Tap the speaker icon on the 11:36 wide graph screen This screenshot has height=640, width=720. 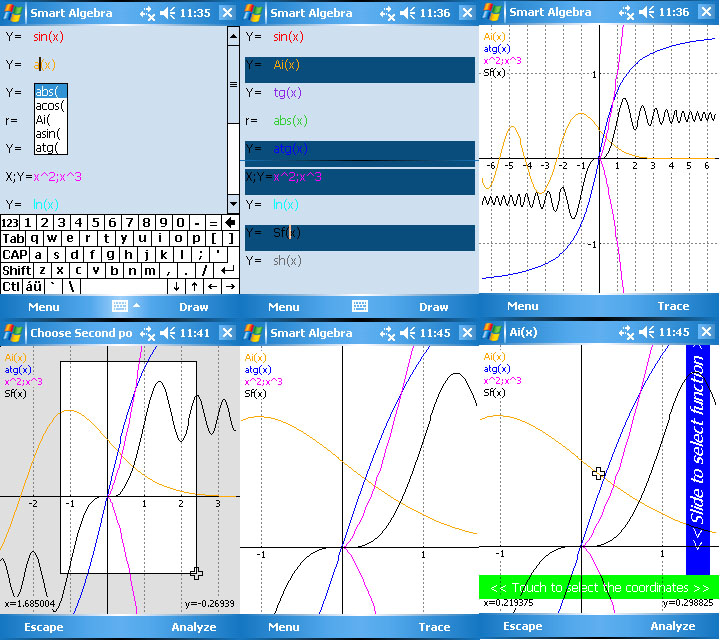point(647,12)
